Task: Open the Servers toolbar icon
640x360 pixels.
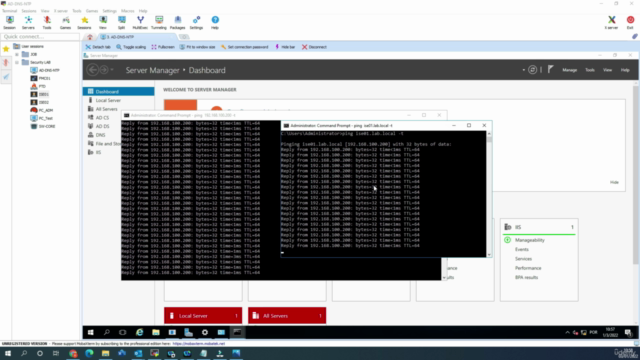Action: click(28, 22)
